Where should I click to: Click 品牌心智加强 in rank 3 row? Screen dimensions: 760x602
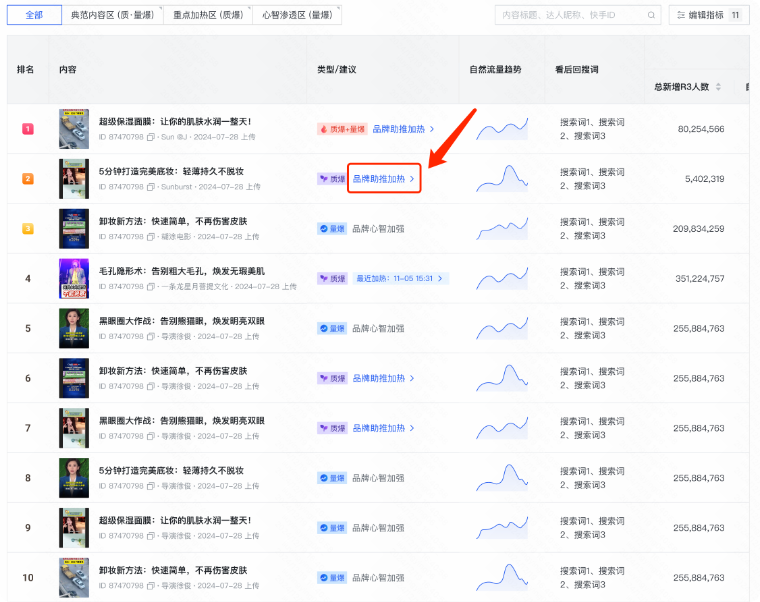click(378, 229)
